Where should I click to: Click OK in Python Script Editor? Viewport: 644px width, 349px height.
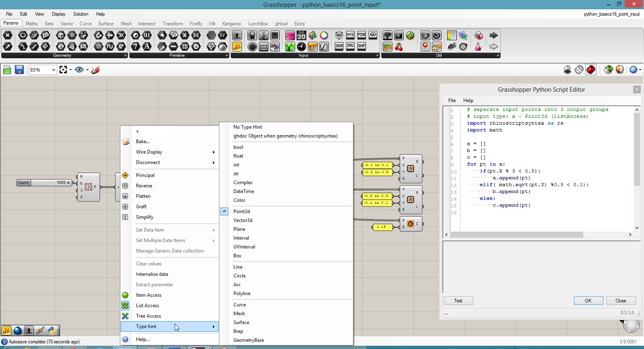click(588, 301)
